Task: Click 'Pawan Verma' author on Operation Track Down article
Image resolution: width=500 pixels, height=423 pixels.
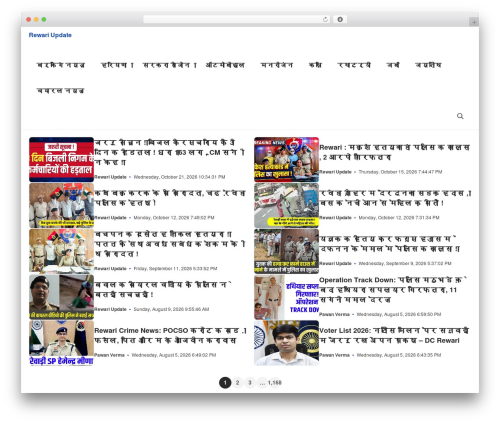Action: 334,314
